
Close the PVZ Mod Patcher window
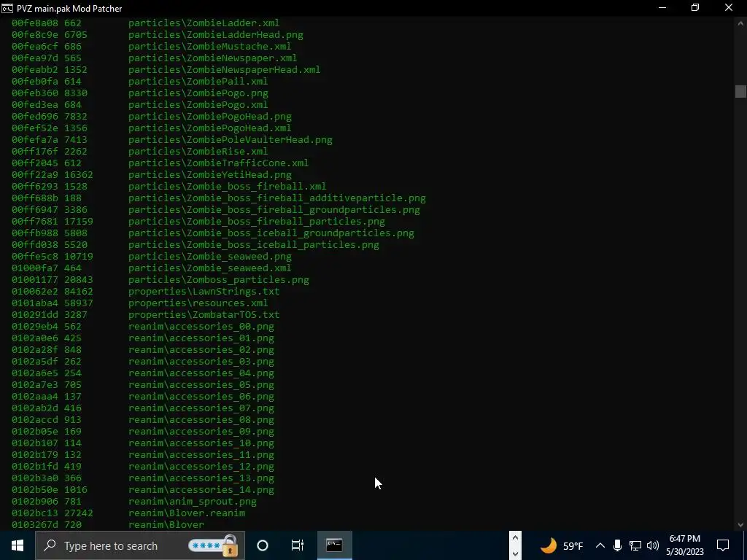729,8
